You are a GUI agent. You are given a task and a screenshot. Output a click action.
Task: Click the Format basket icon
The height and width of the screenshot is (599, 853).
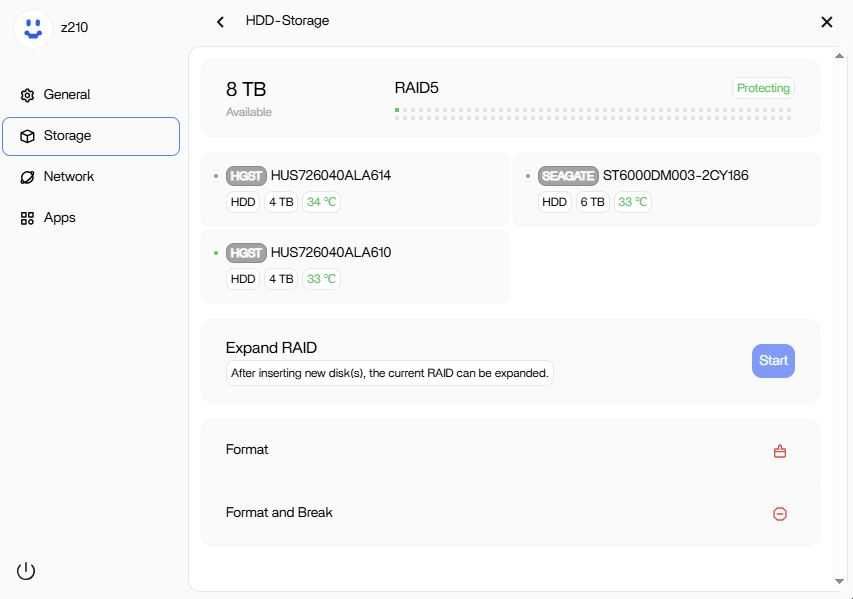coord(780,451)
